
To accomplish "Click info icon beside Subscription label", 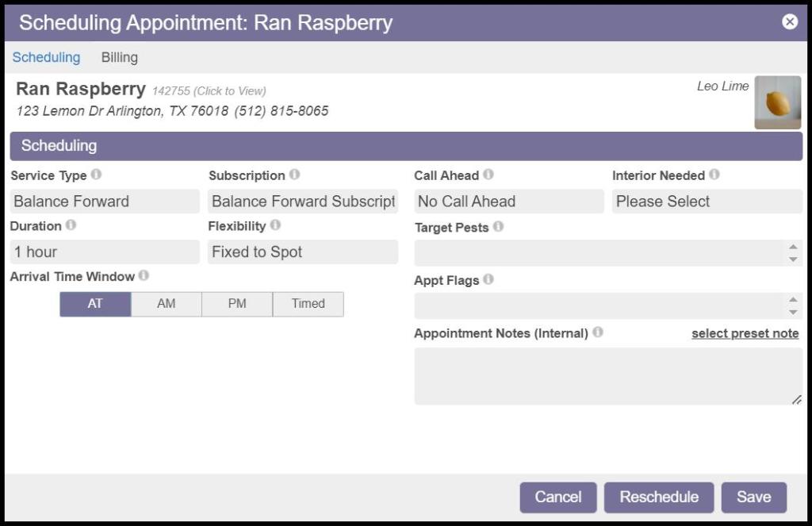I will coord(294,175).
